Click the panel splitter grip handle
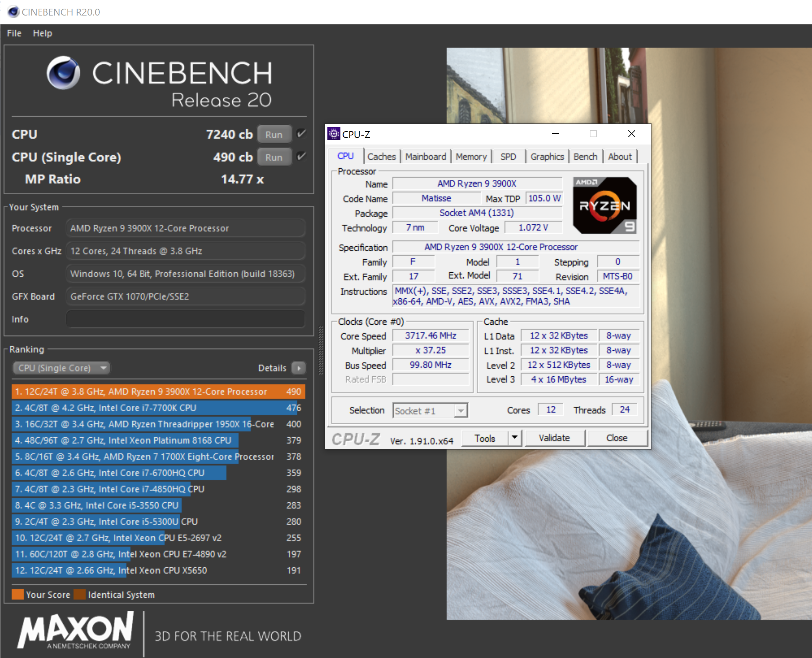The width and height of the screenshot is (812, 658). pos(321,351)
